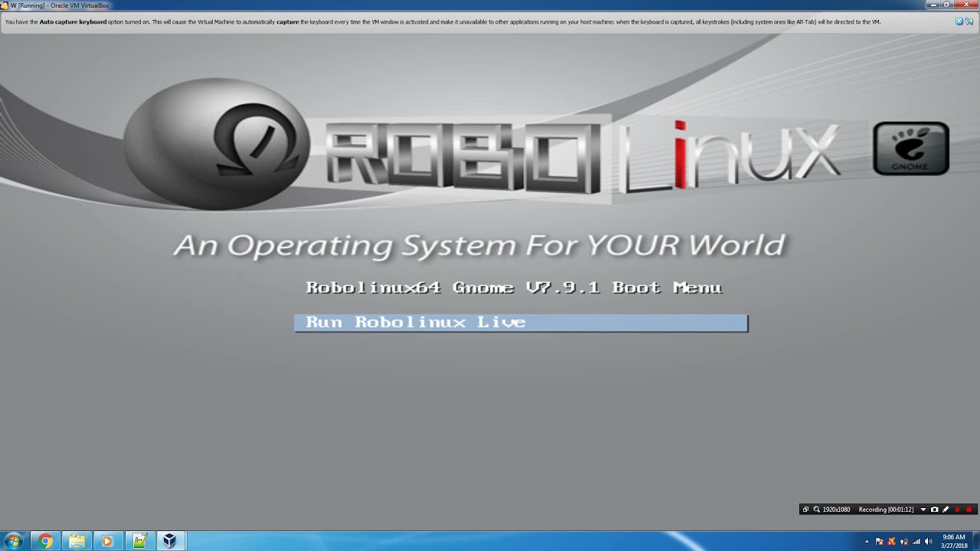This screenshot has width=980, height=551.
Task: Click the Recording [00:01:12] timer text
Action: (x=886, y=510)
